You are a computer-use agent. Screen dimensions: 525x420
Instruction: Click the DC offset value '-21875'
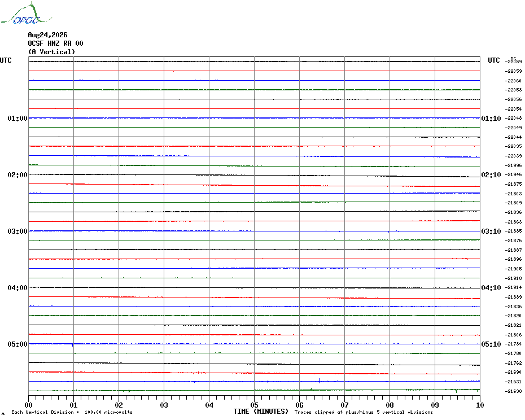pyautogui.click(x=513, y=184)
